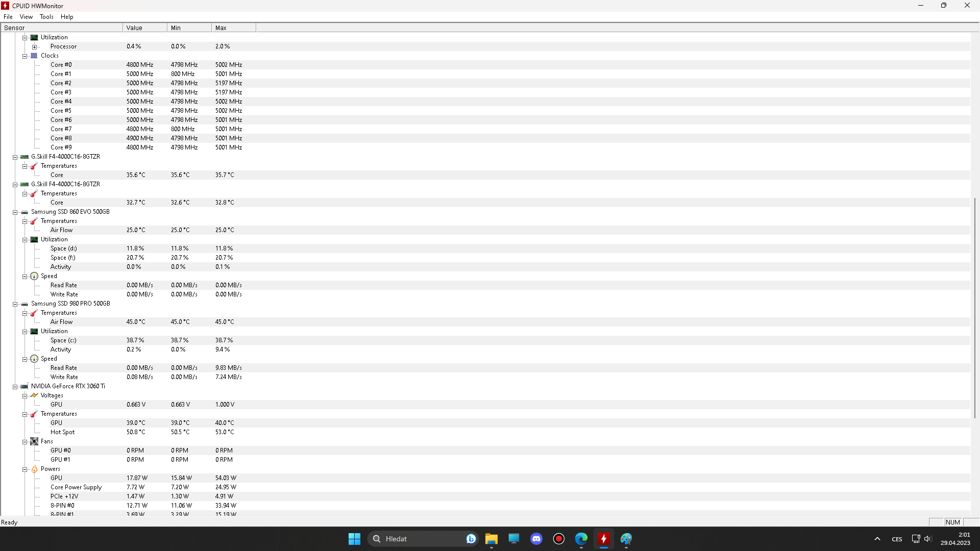The height and width of the screenshot is (551, 980).
Task: Click the Utilization icon under Samsung SSD 860 EVO
Action: (34, 239)
